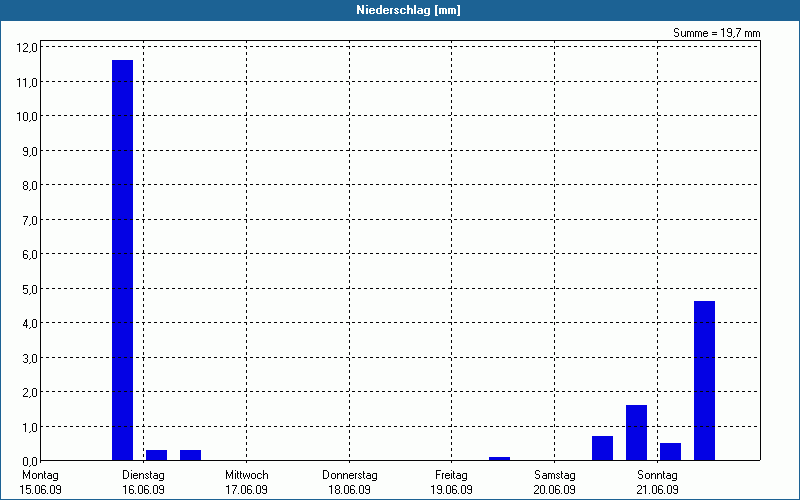The width and height of the screenshot is (800, 500).
Task: Click the 12,0 y-axis value
Action: tap(27, 48)
